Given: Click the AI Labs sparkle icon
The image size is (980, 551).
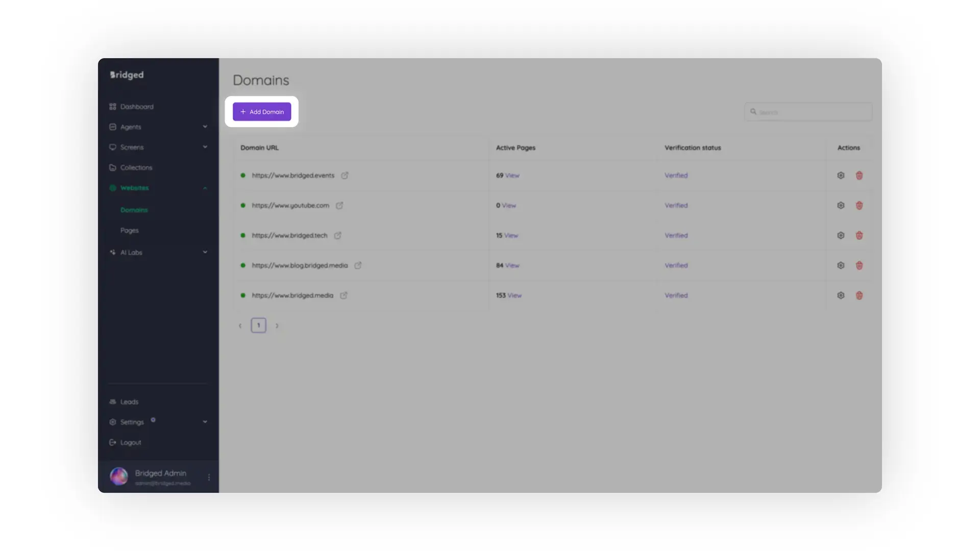Looking at the screenshot, I should pyautogui.click(x=113, y=252).
